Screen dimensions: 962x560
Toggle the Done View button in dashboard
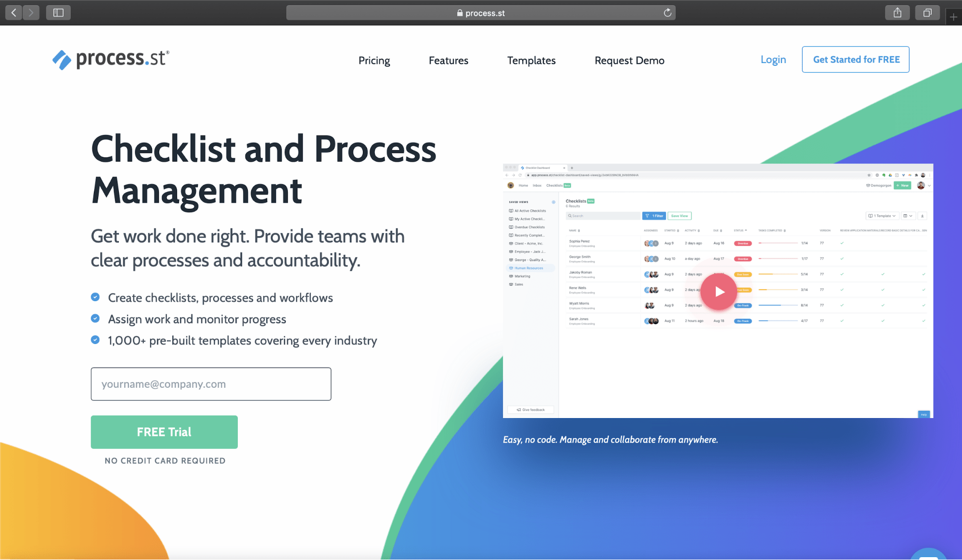click(680, 216)
